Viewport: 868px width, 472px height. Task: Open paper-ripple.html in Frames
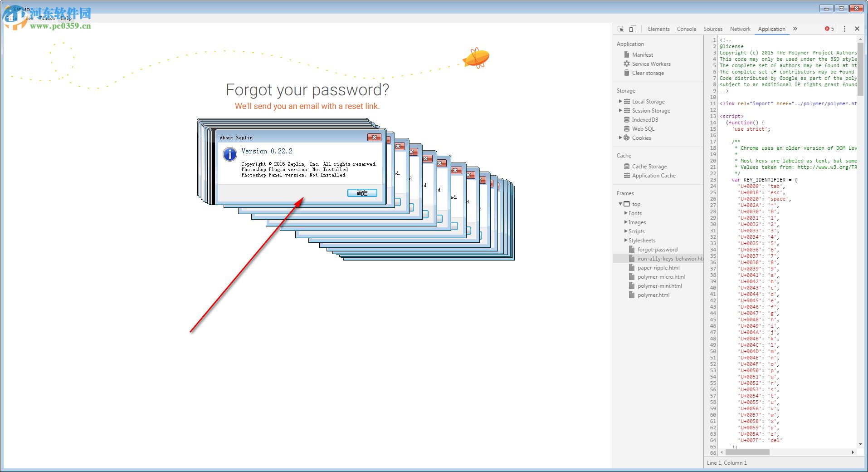click(658, 268)
